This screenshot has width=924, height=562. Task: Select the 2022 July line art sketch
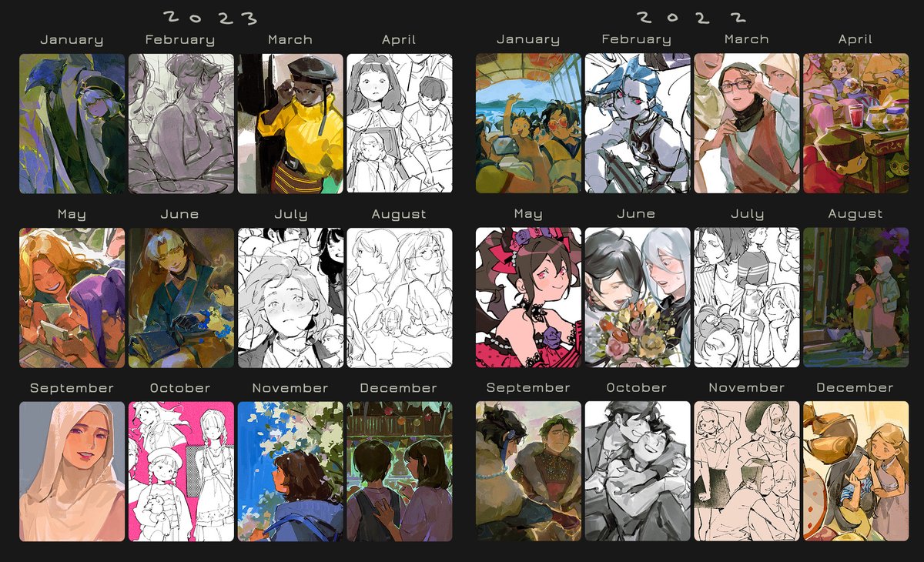point(747,298)
